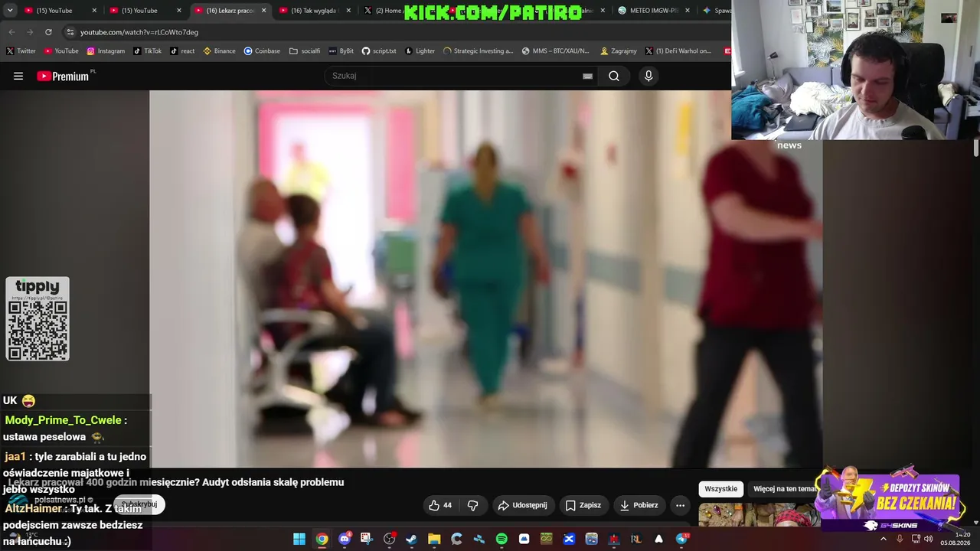Close the 'METEO IMGW' tab

pos(687,11)
